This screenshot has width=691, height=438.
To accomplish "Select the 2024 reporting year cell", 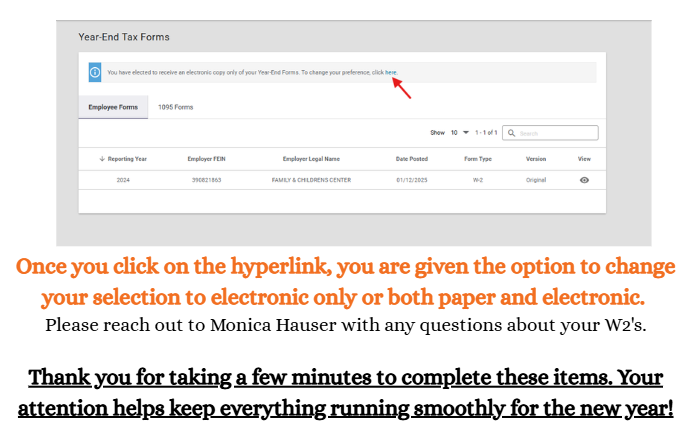I will point(123,180).
